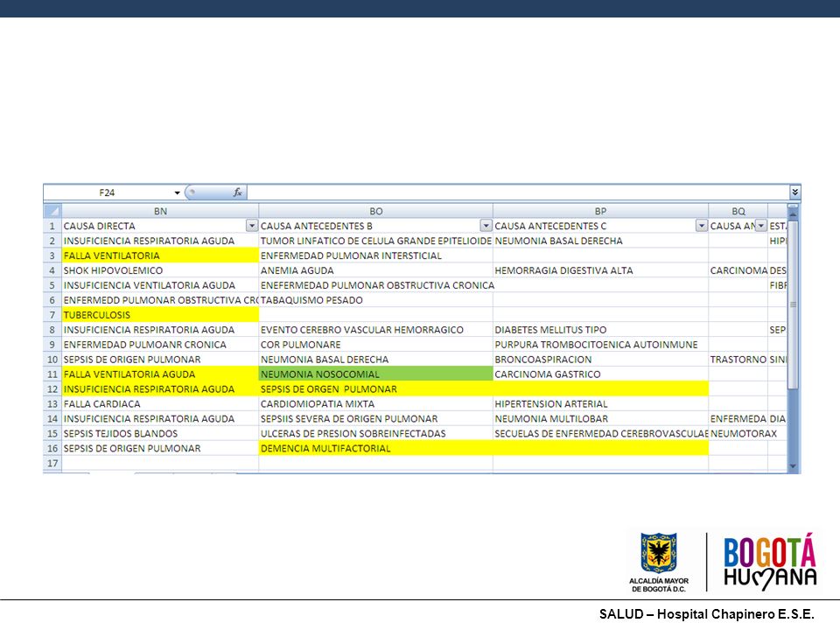Select cell ULCERAS DE PRESION SOBREINFECTADAS

[375, 433]
